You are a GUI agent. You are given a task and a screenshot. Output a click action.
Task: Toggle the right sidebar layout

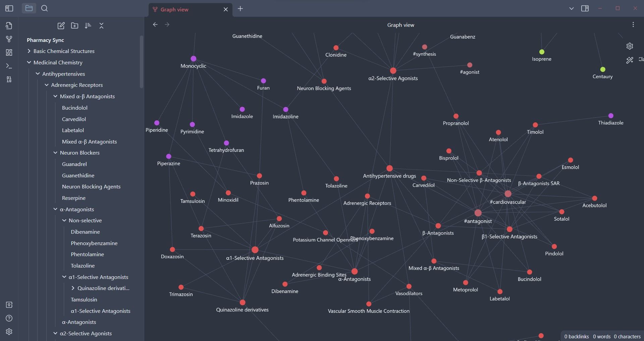[x=585, y=8]
